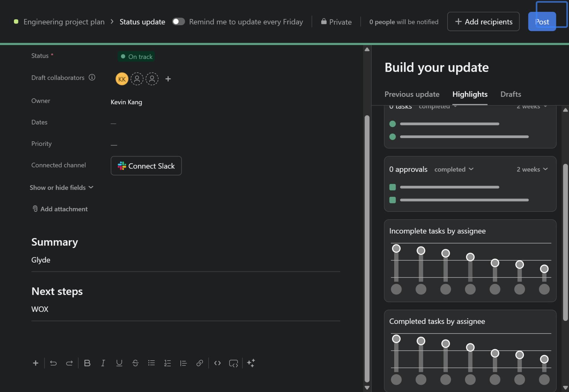
Task: Click the Summary text Glyde
Action: point(41,260)
